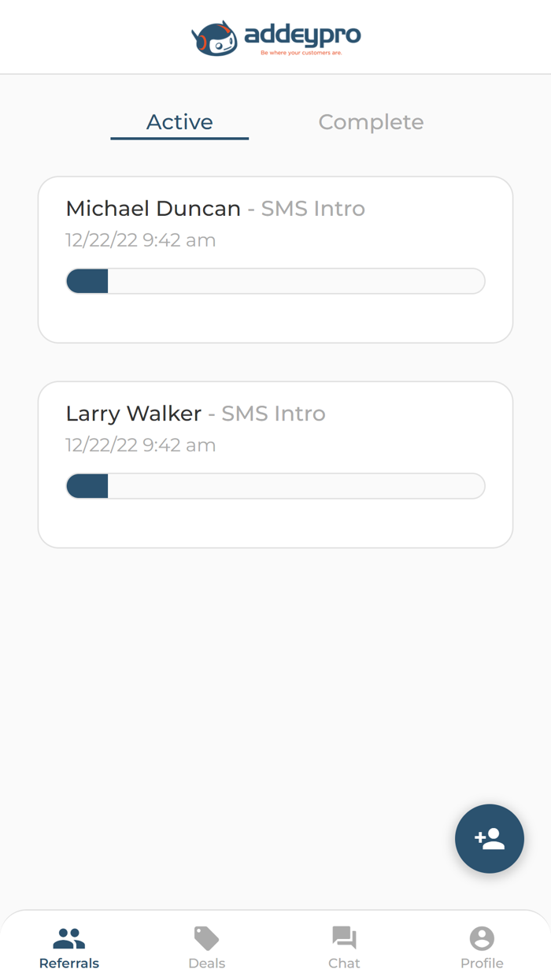
Task: Click Michael Duncan's progress bar
Action: tap(275, 280)
